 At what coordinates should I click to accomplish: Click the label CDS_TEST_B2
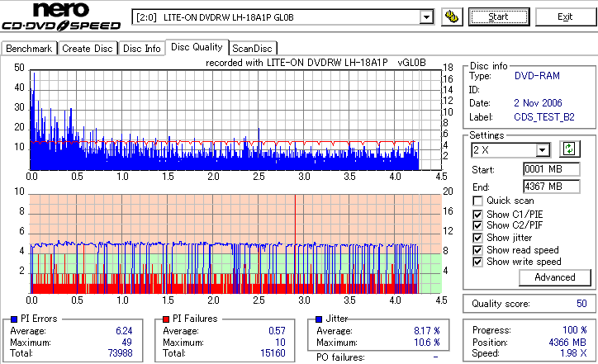[x=543, y=117]
